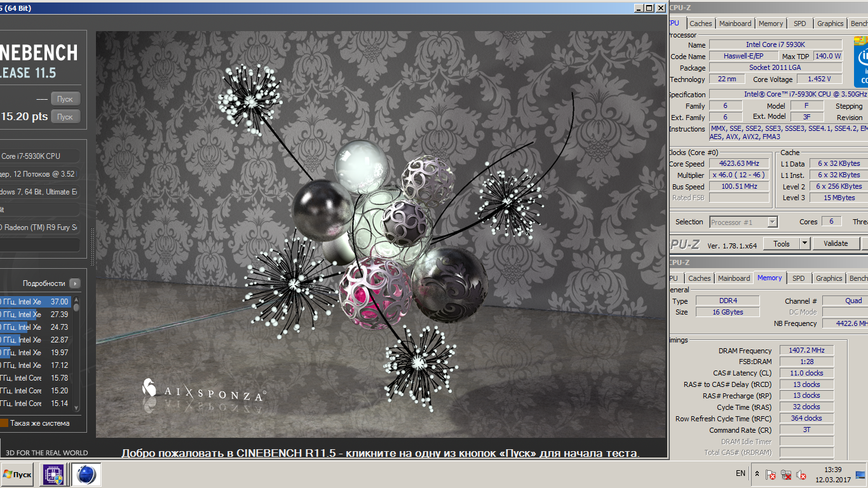Screen dimensions: 868x488
Task: Select the 19.97 ranking row
Action: coord(36,353)
